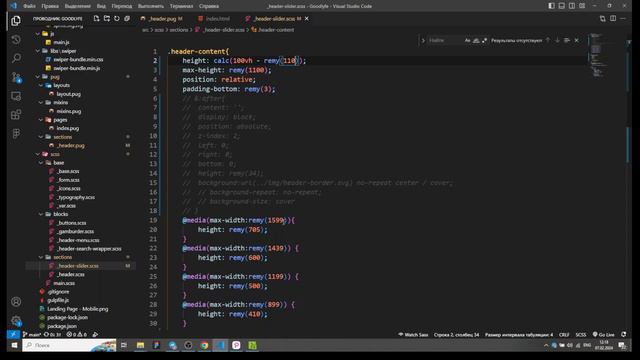Open the Timeline history icon in activity bar
Image resolution: width=640 pixels, height=360 pixels.
(16, 40)
